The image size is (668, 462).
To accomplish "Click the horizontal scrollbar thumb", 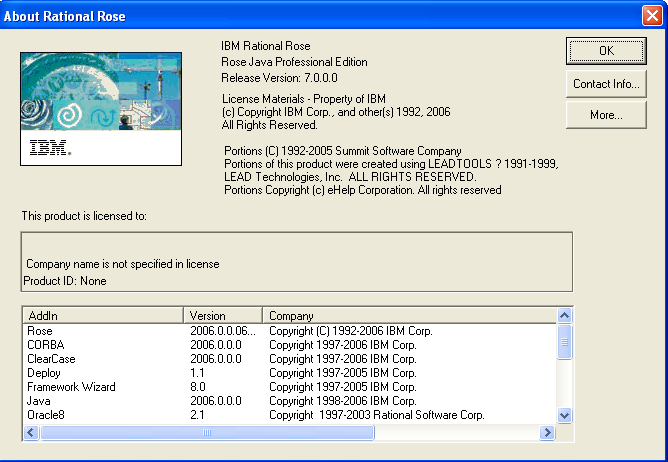I will [207, 433].
